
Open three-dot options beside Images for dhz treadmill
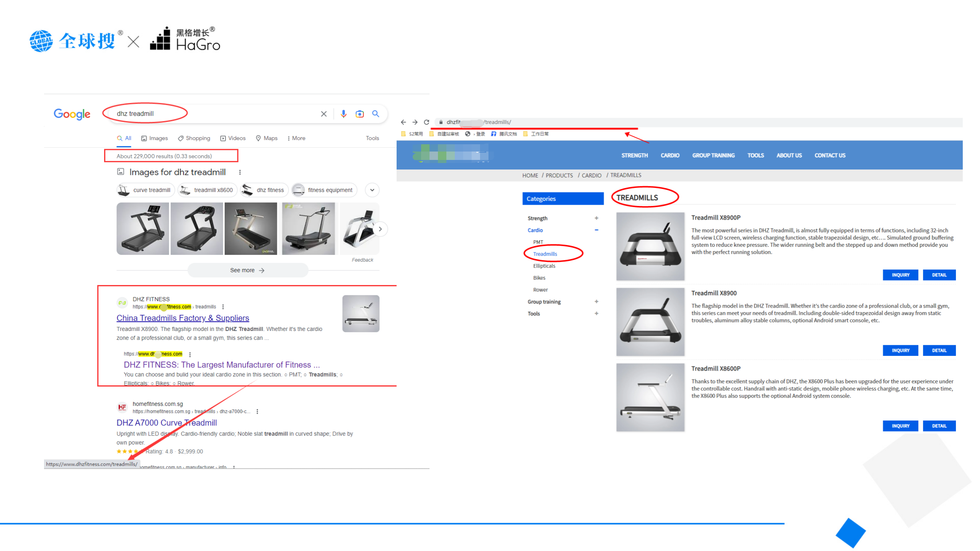(240, 172)
